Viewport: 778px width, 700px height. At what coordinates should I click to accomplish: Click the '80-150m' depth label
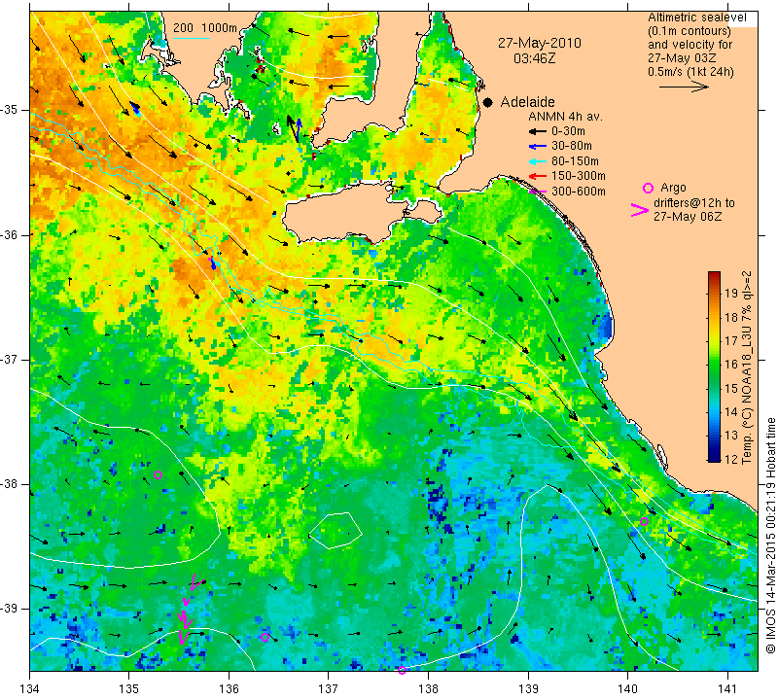pyautogui.click(x=575, y=161)
